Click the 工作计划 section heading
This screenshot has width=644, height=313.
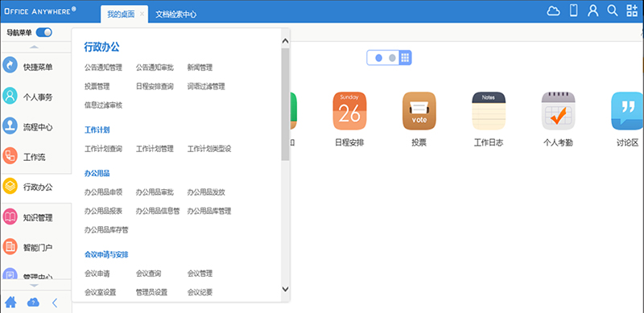[97, 130]
